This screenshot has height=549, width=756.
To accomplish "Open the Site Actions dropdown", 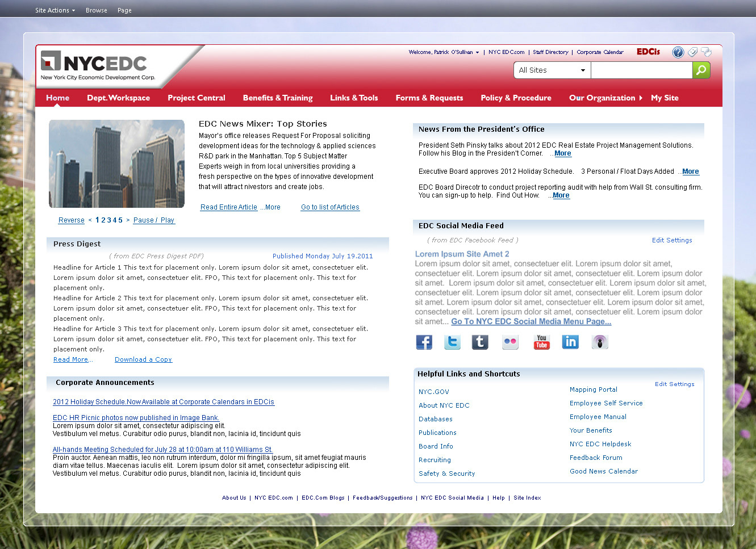I will pos(55,10).
